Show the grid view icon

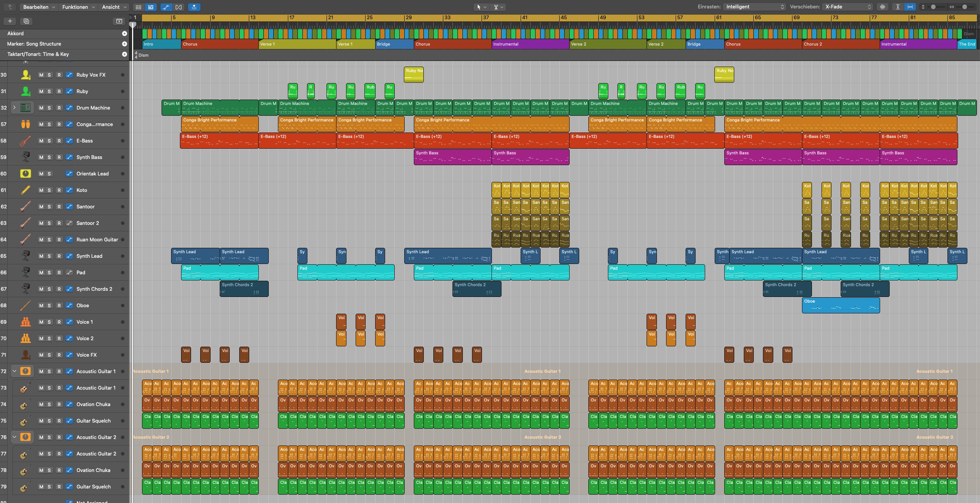click(x=139, y=7)
